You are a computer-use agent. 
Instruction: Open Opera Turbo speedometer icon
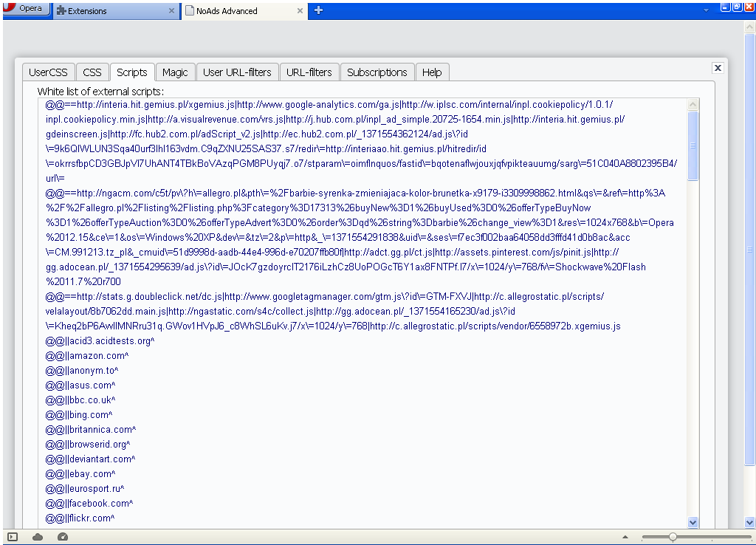(x=63, y=537)
